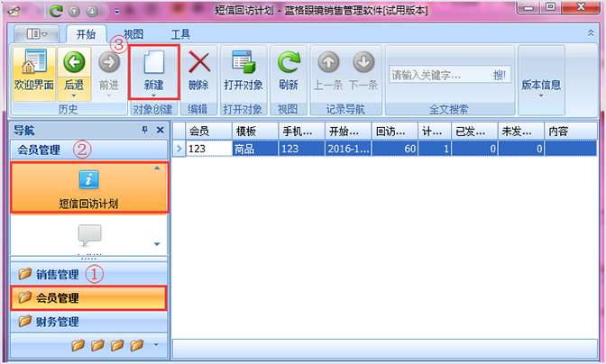
Task: Switch to the 开始 ribbon tab
Action: coord(86,34)
